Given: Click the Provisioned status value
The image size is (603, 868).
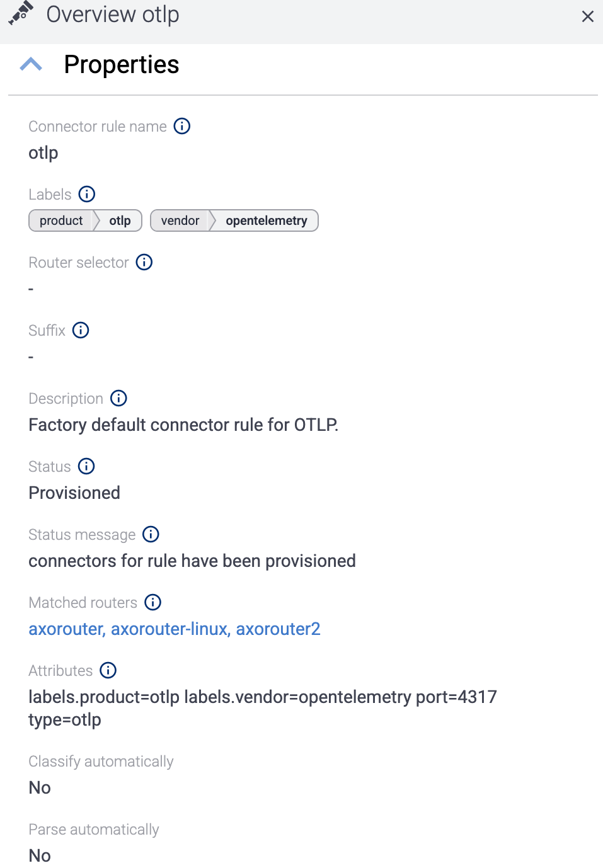Looking at the screenshot, I should tap(74, 493).
